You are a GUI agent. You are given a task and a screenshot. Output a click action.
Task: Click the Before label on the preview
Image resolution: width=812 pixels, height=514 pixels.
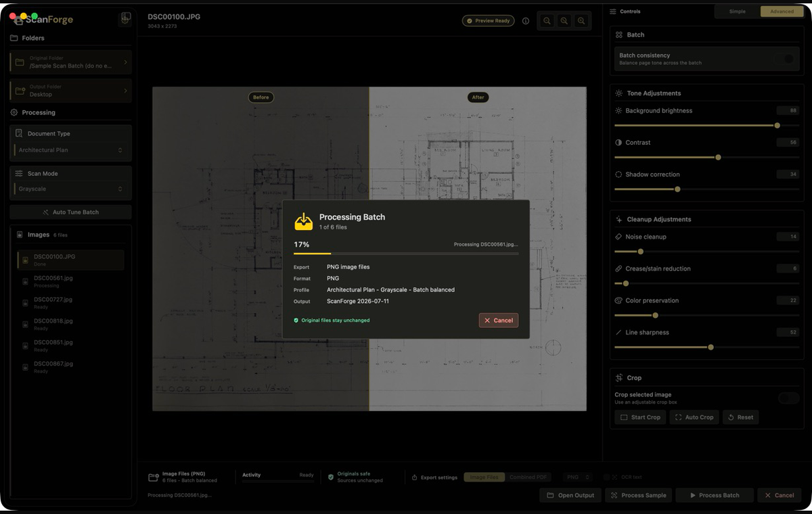[x=261, y=97]
